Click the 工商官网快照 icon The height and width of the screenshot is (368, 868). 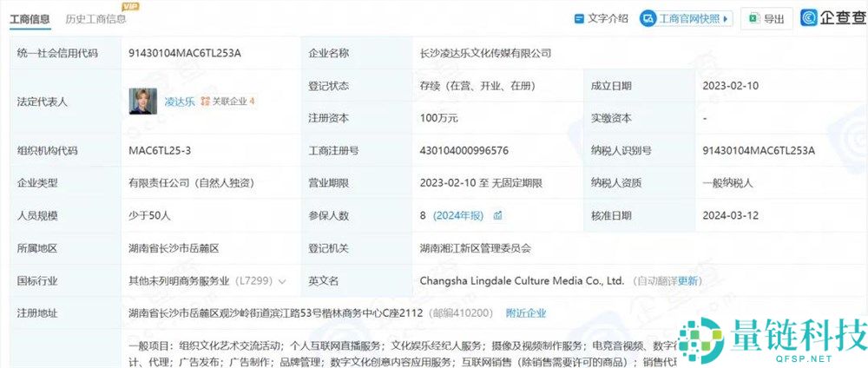coord(648,18)
